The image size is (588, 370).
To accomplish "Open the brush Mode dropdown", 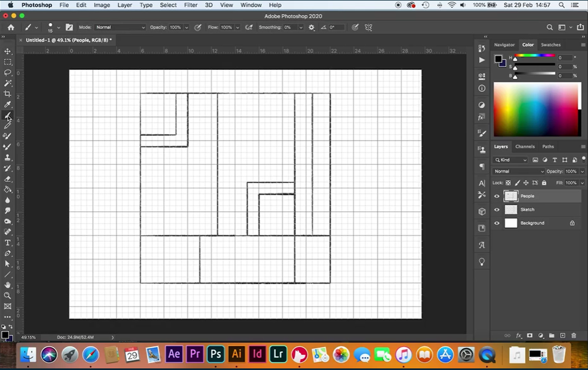I will pos(120,28).
